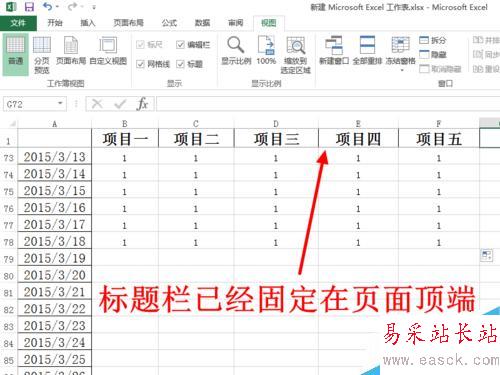500x375 pixels.
Task: Click the 项目二 header cell
Action: 196,139
